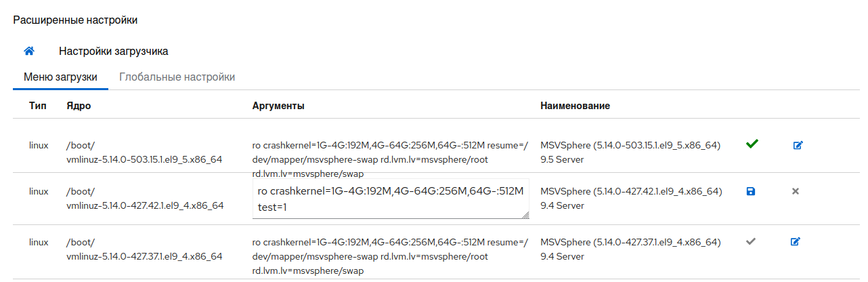Click the Настройки загрузчика breadcrumb
Image resolution: width=868 pixels, height=282 pixels.
113,51
